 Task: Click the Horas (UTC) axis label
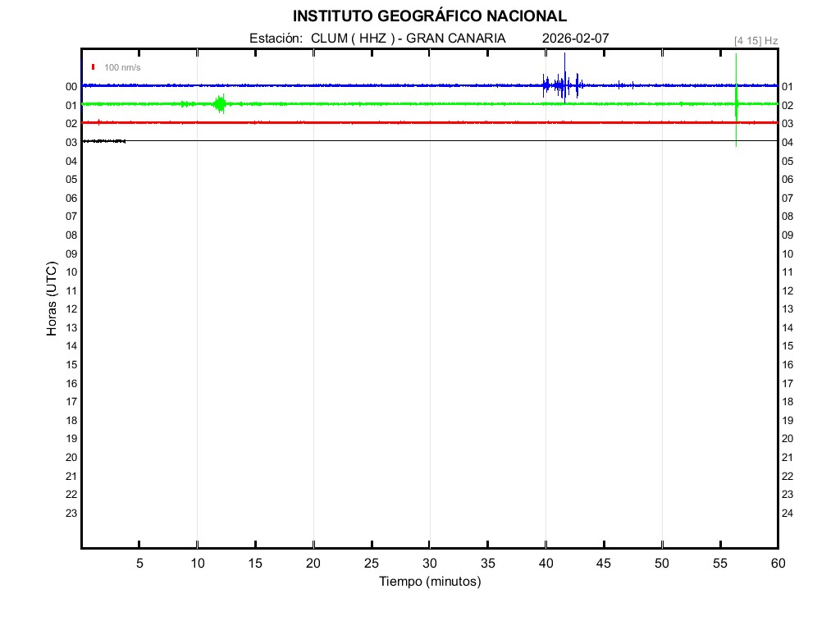[x=52, y=299]
